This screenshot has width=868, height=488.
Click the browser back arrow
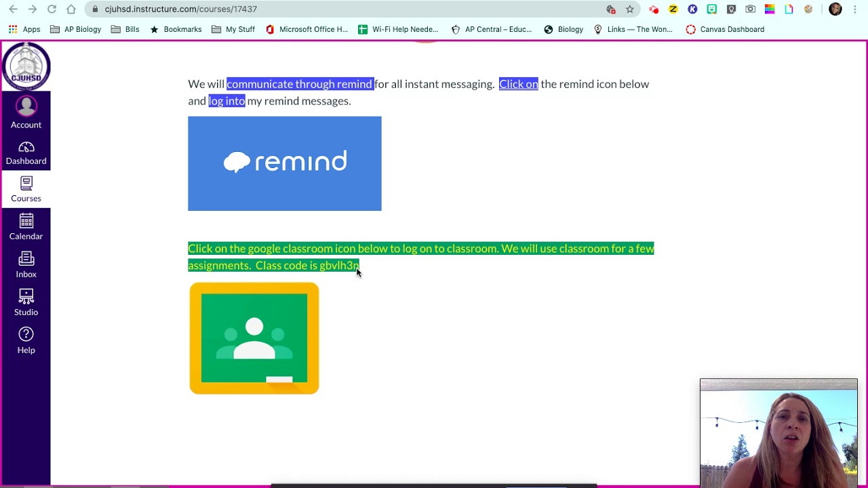[x=13, y=9]
